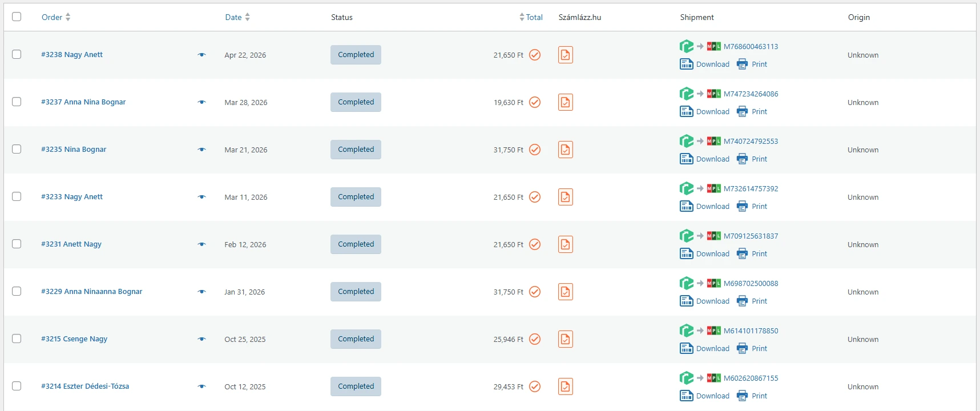
Task: Click MPL logo next to M747234264086
Action: 713,94
